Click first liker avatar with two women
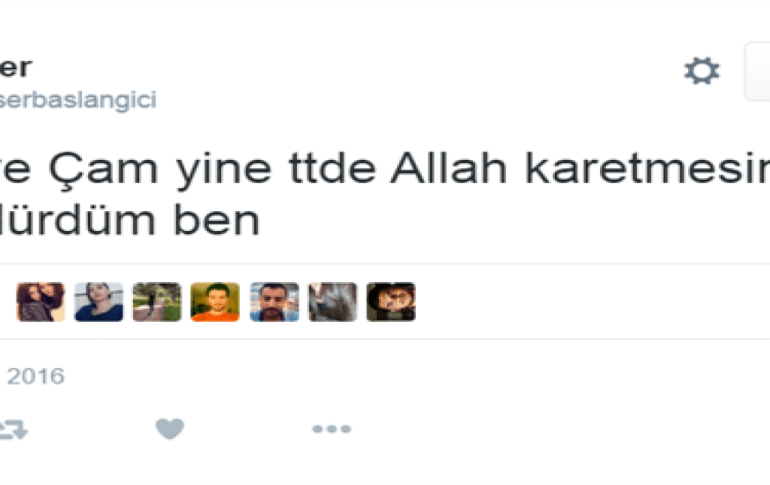Screen dimensions: 770x485 click(40, 302)
